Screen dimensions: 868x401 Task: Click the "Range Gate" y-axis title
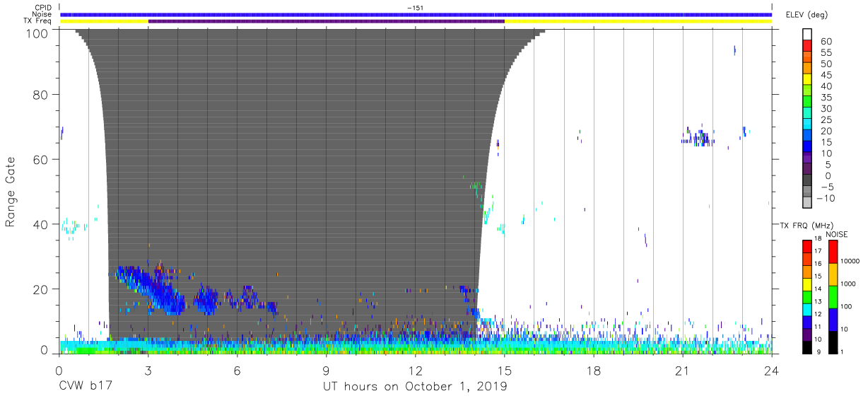(11, 192)
